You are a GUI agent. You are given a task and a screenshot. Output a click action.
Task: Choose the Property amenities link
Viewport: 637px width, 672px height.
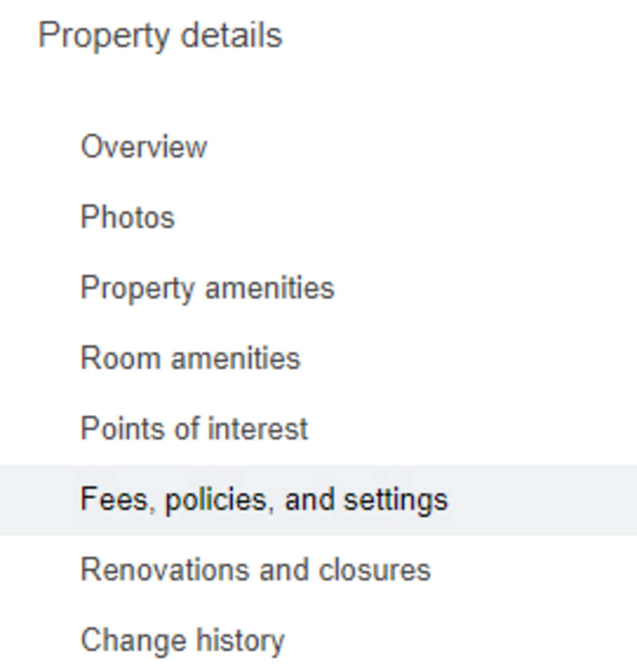point(207,288)
